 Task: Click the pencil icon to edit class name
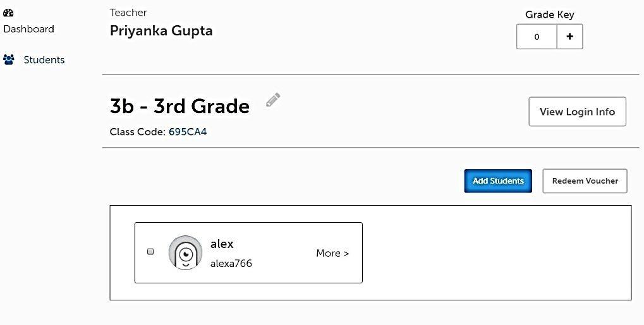coord(273,100)
